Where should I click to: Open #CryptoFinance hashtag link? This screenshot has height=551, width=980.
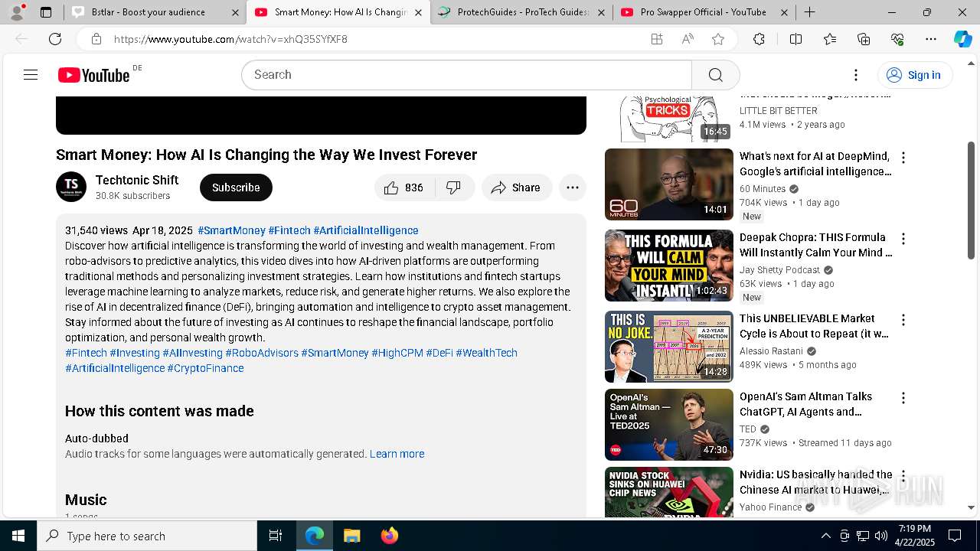(x=205, y=368)
